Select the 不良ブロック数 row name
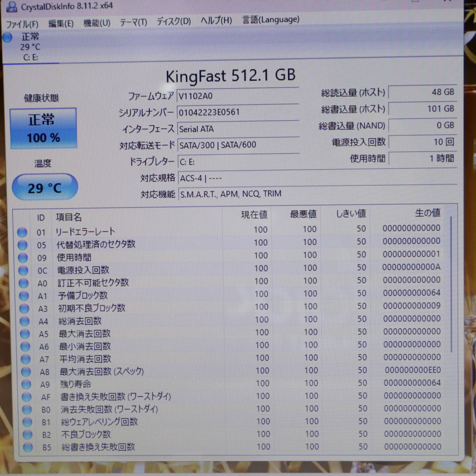Viewport: 476px width, 476px height. click(86, 435)
